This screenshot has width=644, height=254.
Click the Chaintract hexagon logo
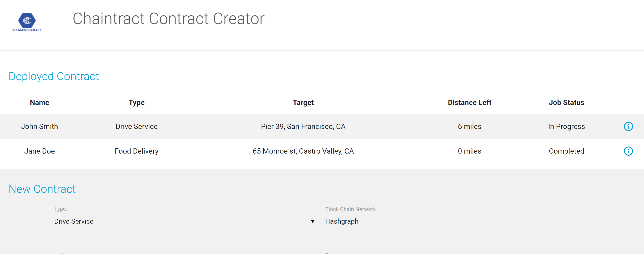coord(27,21)
